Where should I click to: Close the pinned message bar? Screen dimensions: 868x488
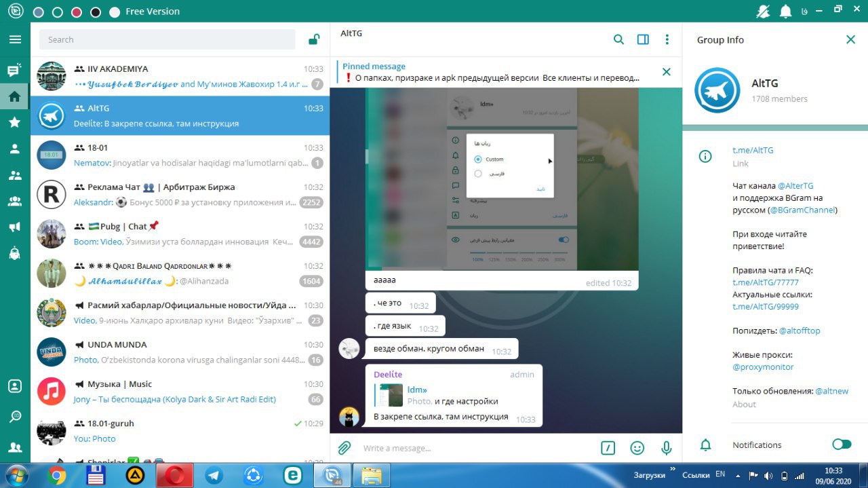click(x=666, y=72)
